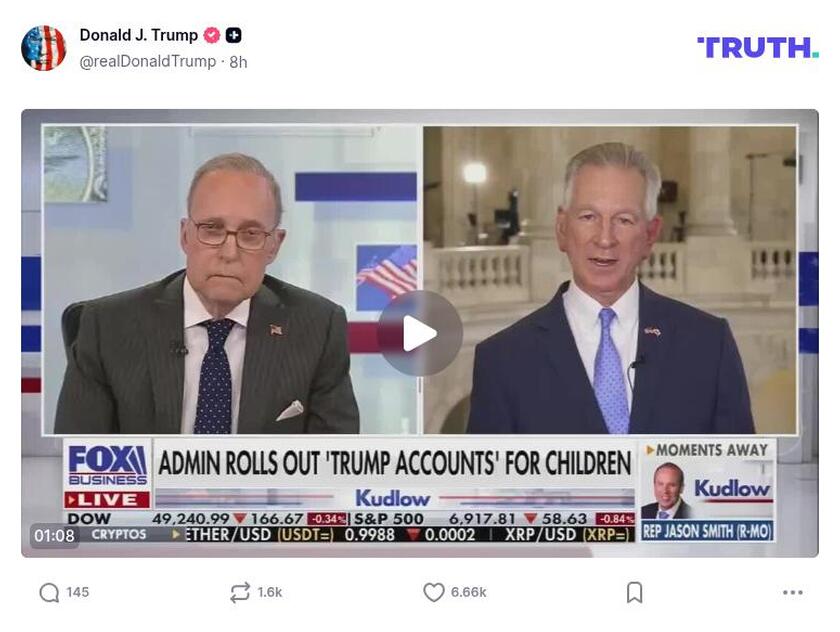
Task: View the 6.66k likes count
Action: (468, 592)
